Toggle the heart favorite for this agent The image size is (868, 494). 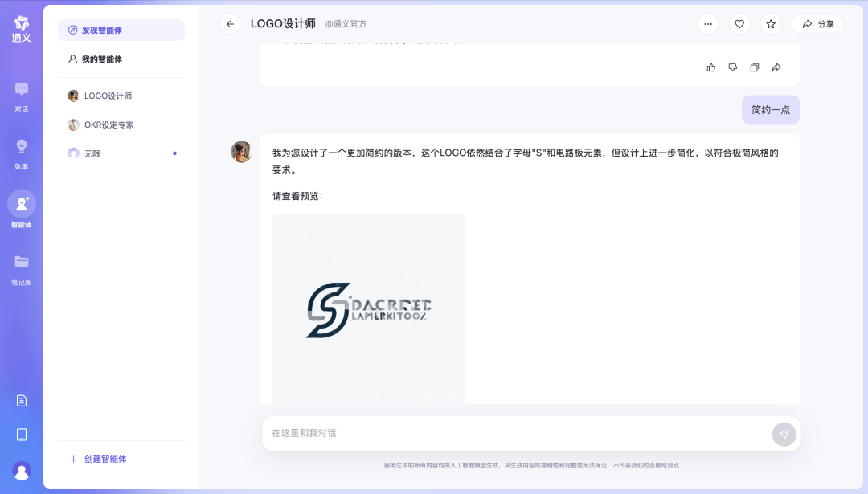pos(739,24)
